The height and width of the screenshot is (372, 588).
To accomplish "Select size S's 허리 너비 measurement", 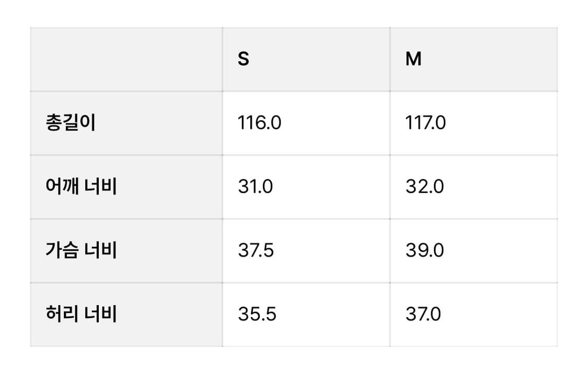I will (x=257, y=314).
